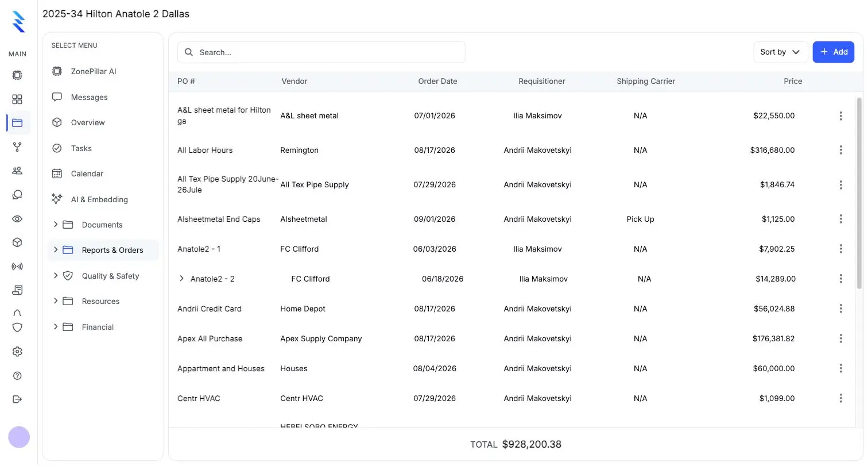Click the $60,000.00 price cell
The height and width of the screenshot is (466, 868).
point(774,369)
